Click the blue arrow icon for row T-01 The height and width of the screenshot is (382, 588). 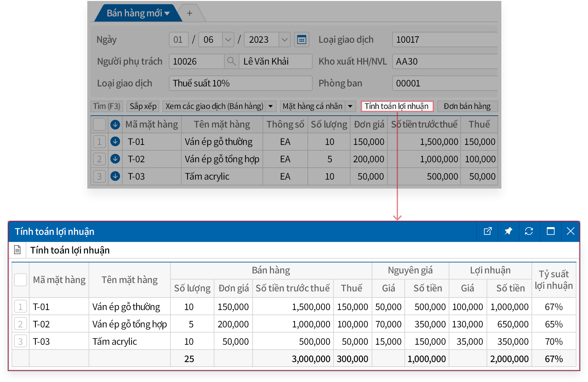(x=115, y=142)
